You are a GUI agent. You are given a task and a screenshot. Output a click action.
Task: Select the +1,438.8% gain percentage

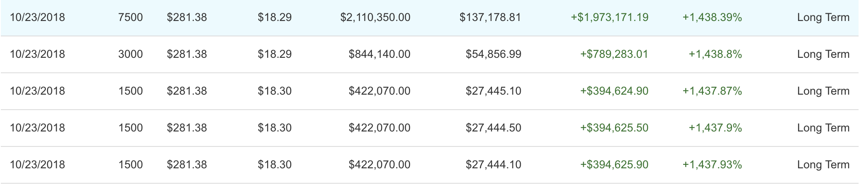(x=715, y=54)
